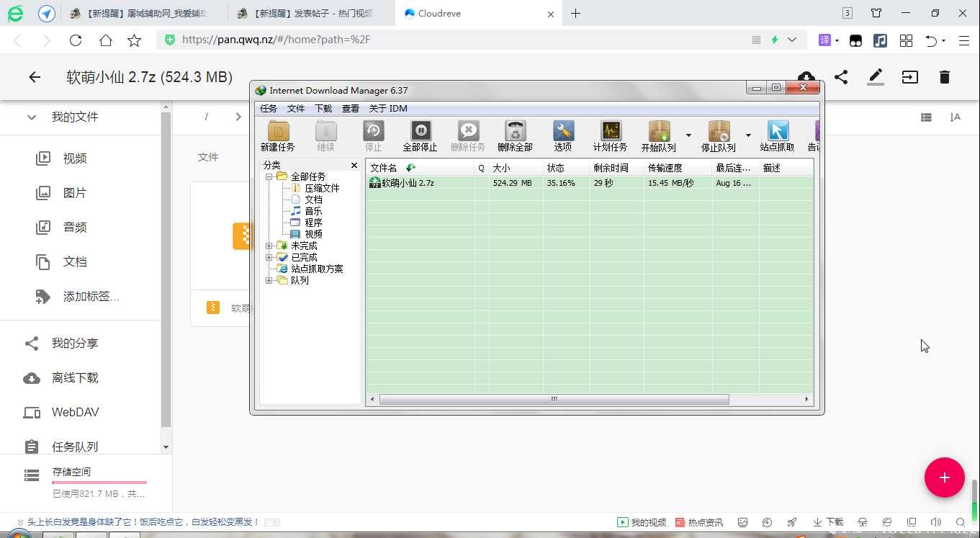Open 视频 in Cloudreve sidebar
The height and width of the screenshot is (538, 980).
(75, 158)
